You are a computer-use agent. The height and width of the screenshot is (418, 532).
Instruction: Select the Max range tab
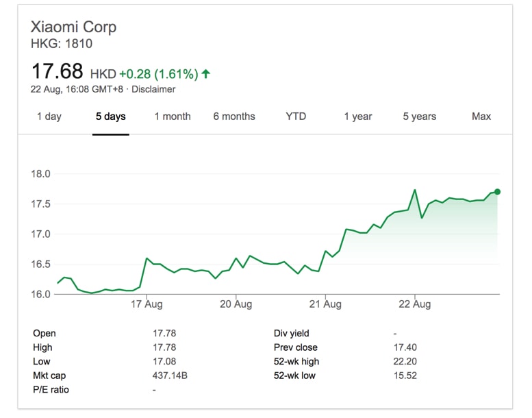point(481,116)
